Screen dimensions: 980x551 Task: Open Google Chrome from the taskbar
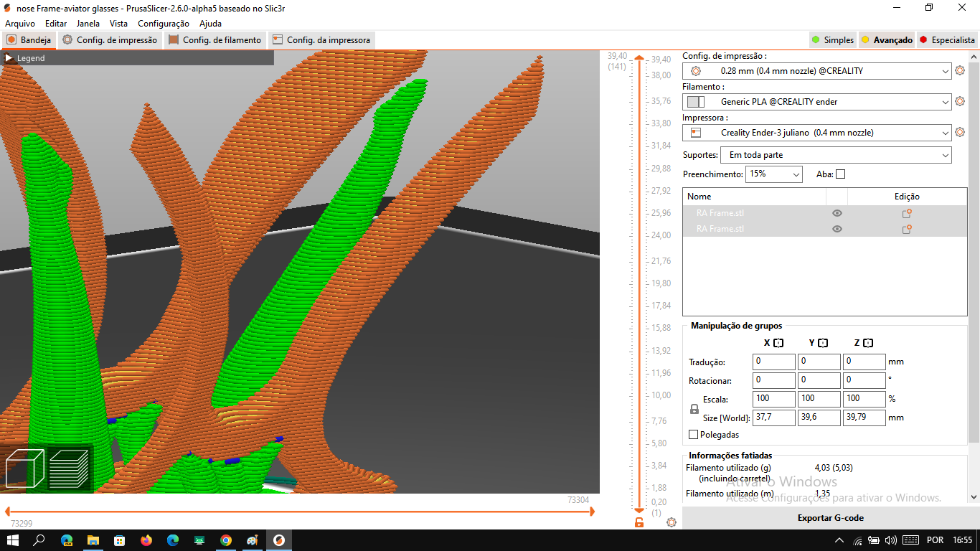(226, 540)
